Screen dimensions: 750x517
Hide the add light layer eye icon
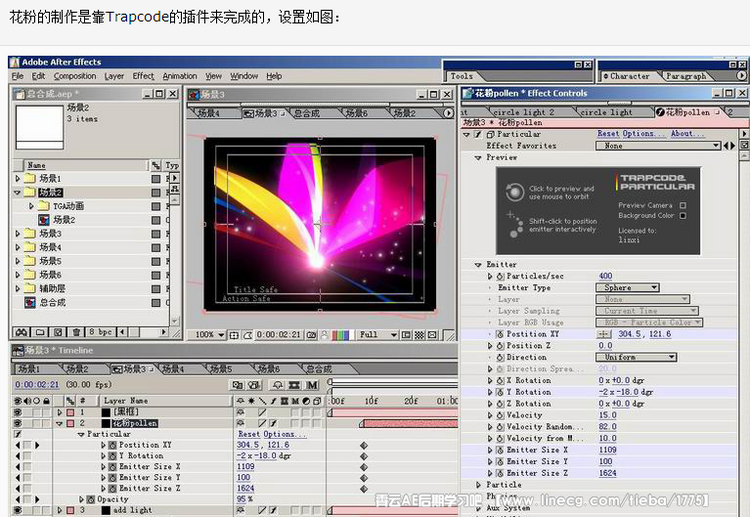[18, 510]
